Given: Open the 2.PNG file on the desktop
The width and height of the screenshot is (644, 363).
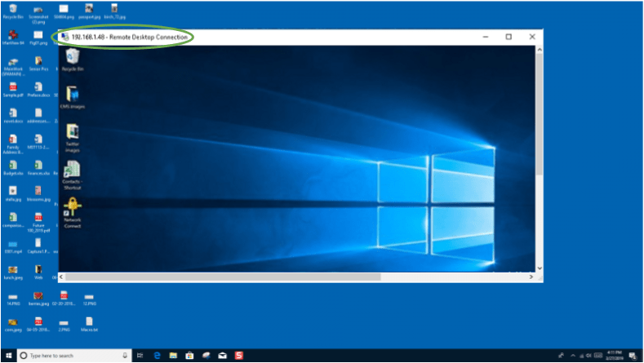Looking at the screenshot, I should [64, 325].
